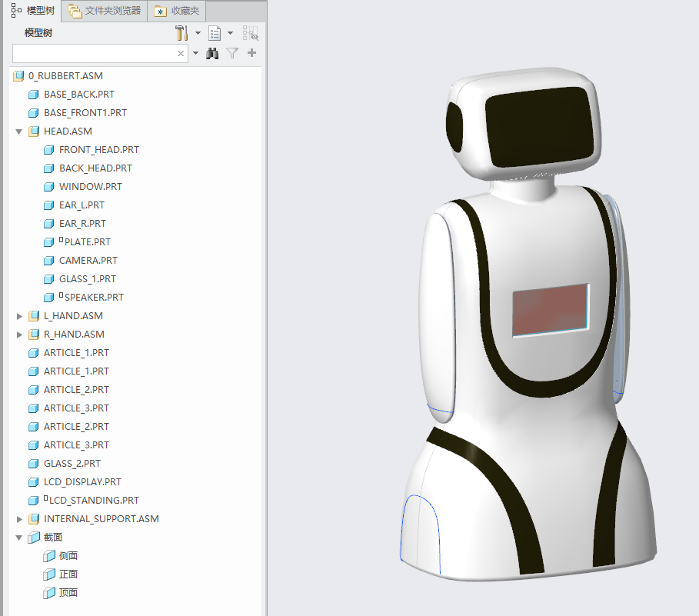Screen dimensions: 699x616
Task: Open the dropdown arrow next to search box
Action: [195, 54]
